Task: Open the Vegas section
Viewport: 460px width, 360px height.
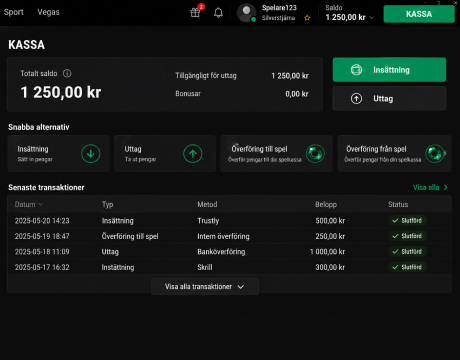Action: coord(48,12)
